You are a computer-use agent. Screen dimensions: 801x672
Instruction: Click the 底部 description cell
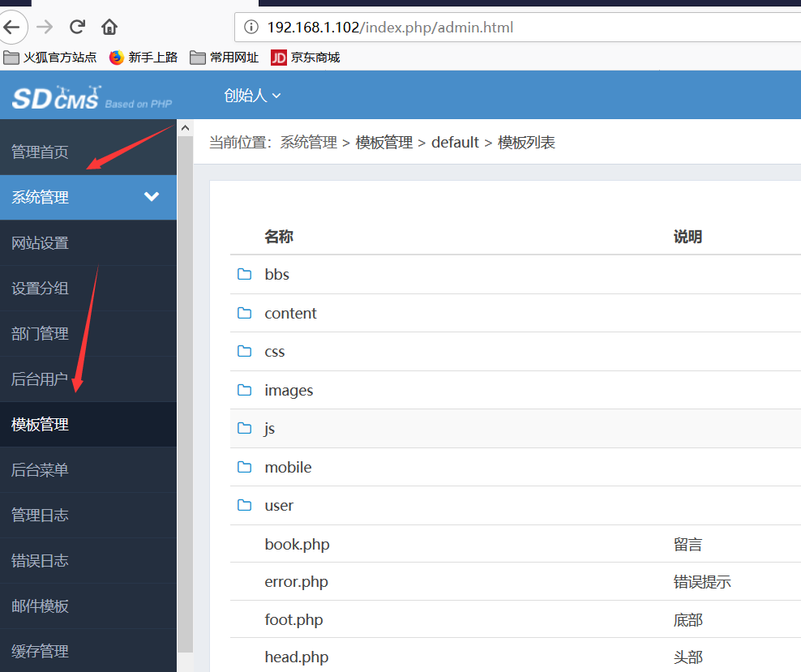tap(687, 620)
